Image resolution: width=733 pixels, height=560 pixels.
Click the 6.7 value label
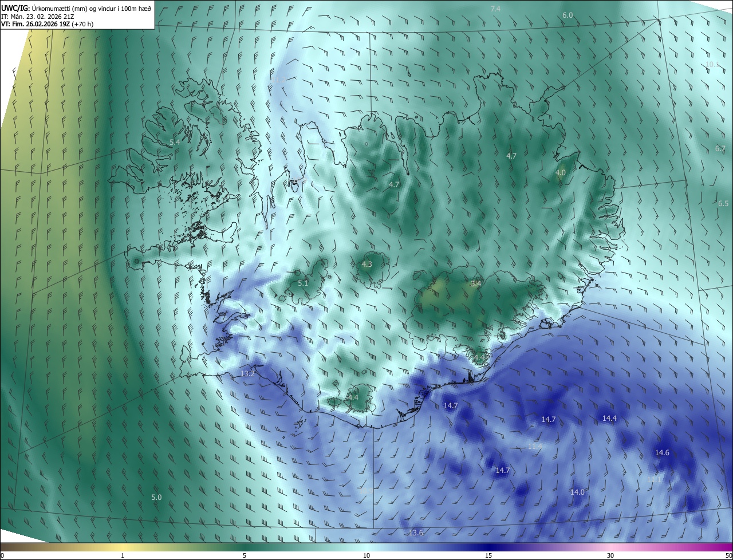click(720, 149)
